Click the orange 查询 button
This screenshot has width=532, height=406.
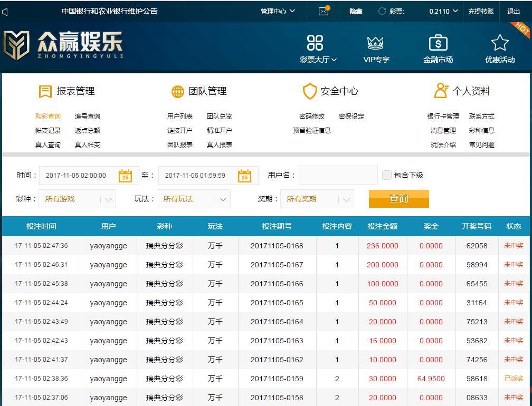[398, 199]
